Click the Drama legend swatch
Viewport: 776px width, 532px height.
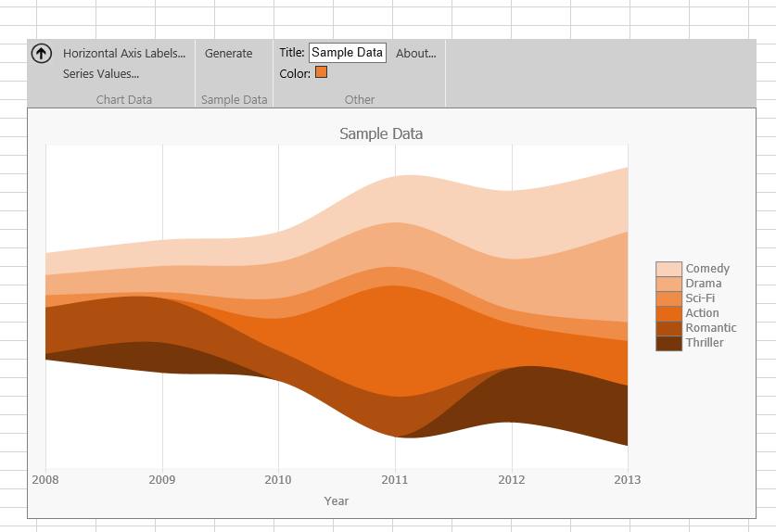click(x=668, y=284)
